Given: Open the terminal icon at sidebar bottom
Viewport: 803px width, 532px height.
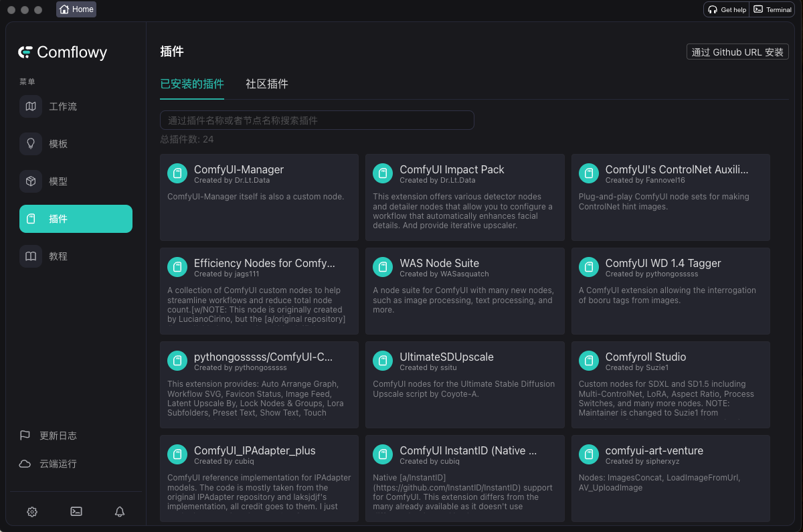Looking at the screenshot, I should 76,512.
